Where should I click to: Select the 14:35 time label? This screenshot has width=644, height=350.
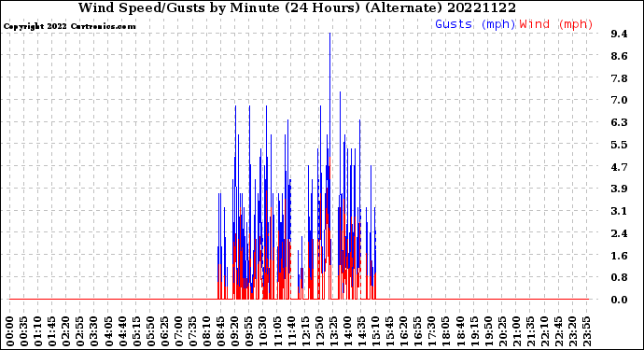point(361,331)
